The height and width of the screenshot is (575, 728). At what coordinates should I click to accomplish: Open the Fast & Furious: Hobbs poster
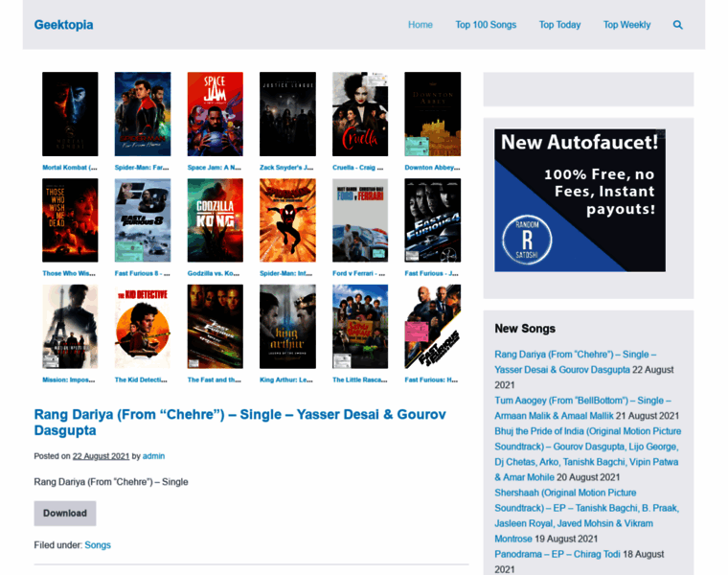coord(432,327)
